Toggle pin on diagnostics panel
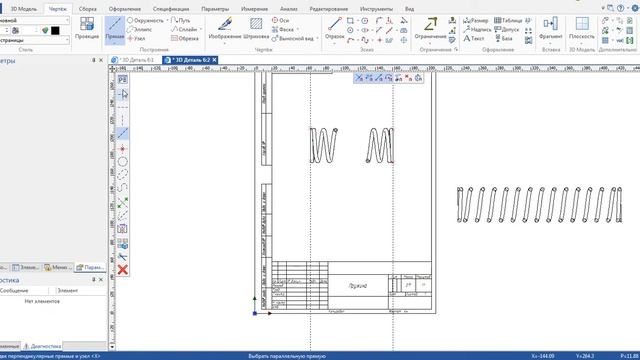 tap(93, 280)
